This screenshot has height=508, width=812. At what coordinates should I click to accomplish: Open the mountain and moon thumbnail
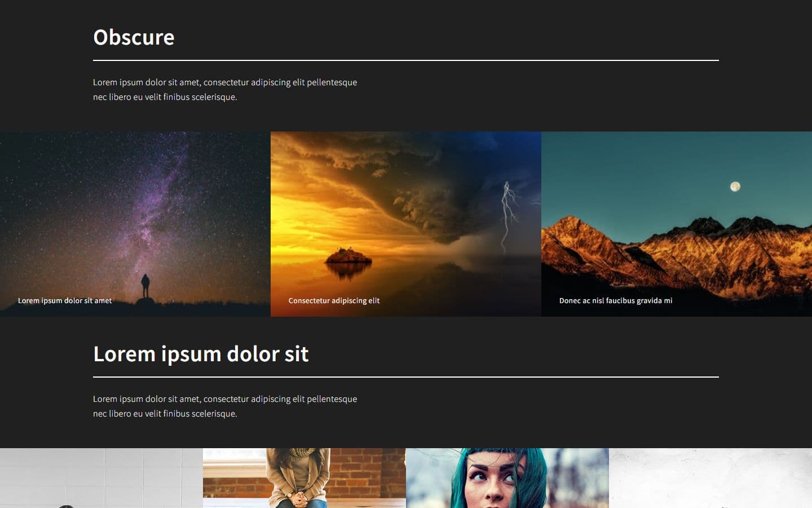677,224
